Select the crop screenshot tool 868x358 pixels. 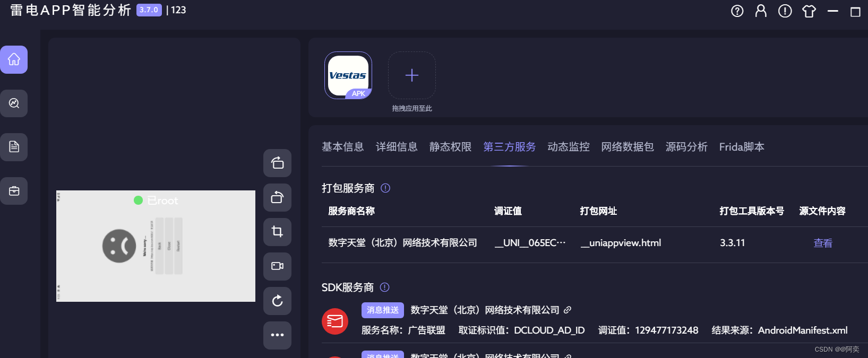tap(277, 232)
